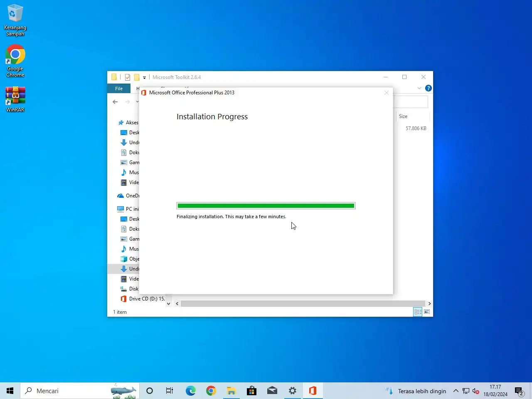Click Explorer's back navigation arrow
This screenshot has height=399, width=532.
[x=115, y=102]
